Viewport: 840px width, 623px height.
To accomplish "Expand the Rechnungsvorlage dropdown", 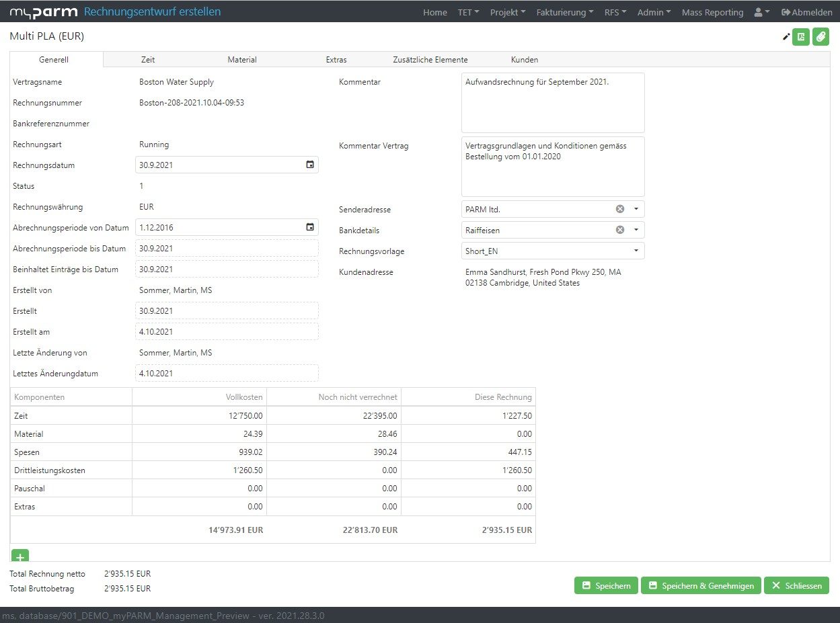I will coord(636,251).
